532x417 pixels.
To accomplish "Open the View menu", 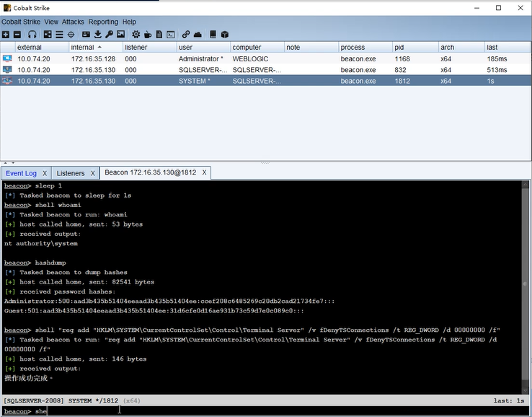I will [51, 22].
